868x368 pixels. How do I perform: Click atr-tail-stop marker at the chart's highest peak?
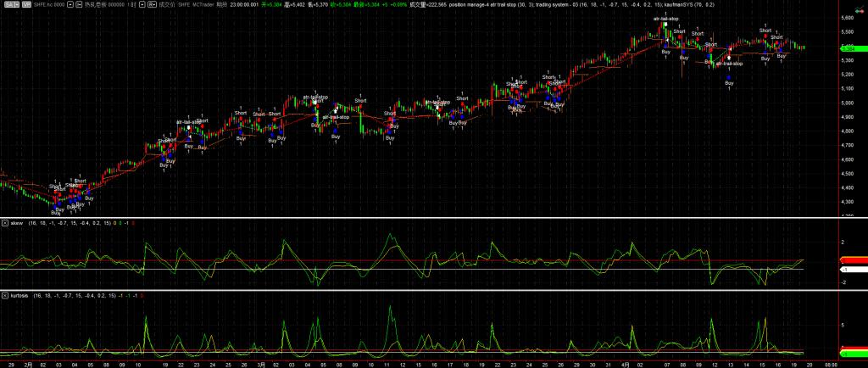coord(666,19)
